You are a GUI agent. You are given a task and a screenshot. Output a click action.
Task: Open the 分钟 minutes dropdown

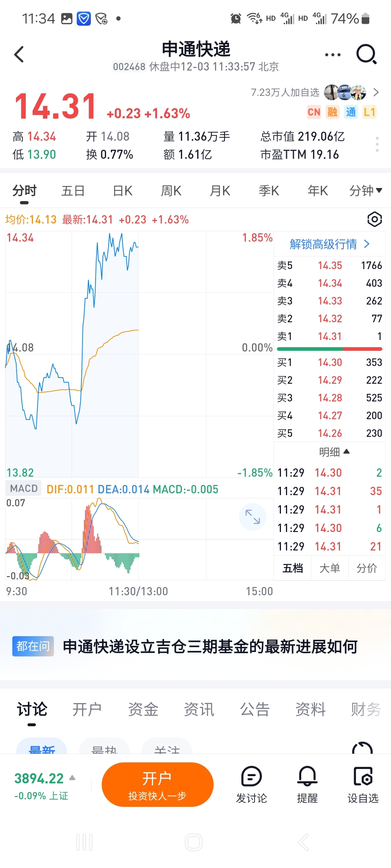pos(365,191)
